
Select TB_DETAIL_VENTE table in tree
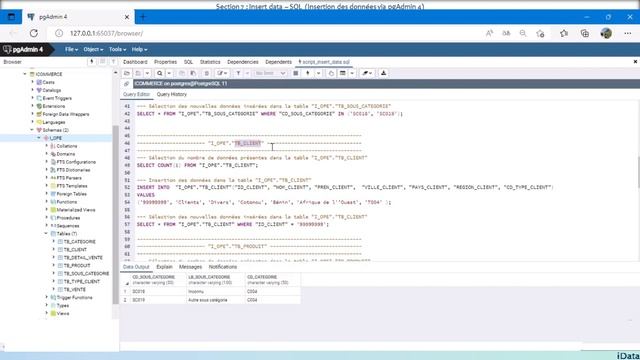(x=83, y=258)
